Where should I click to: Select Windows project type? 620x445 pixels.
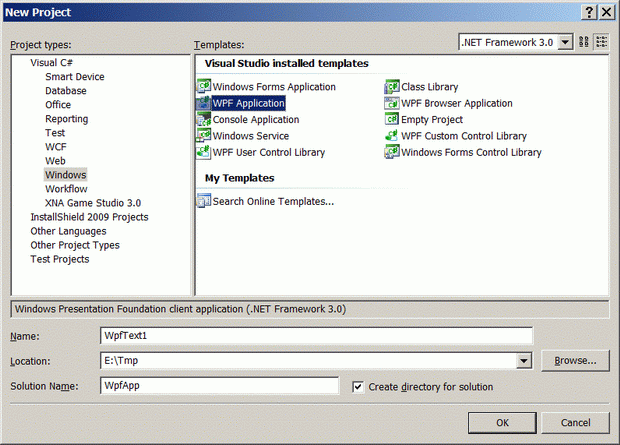tap(66, 175)
